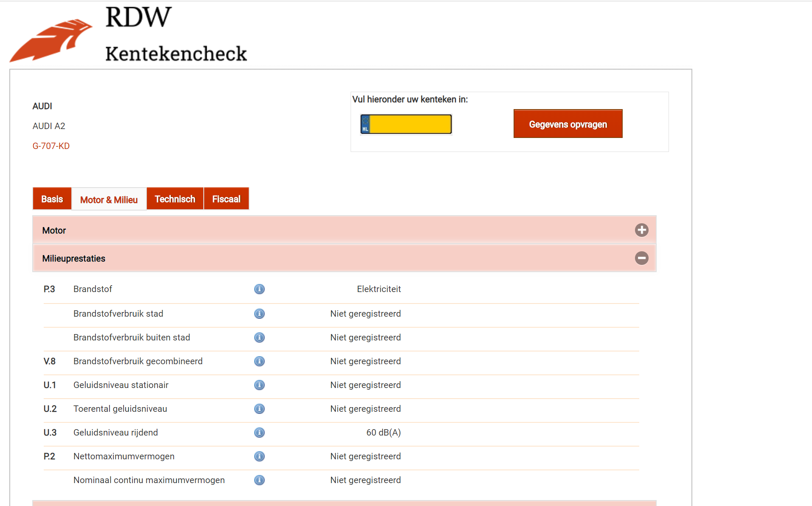Click the U.2 field code
This screenshot has width=812, height=506.
pos(50,409)
